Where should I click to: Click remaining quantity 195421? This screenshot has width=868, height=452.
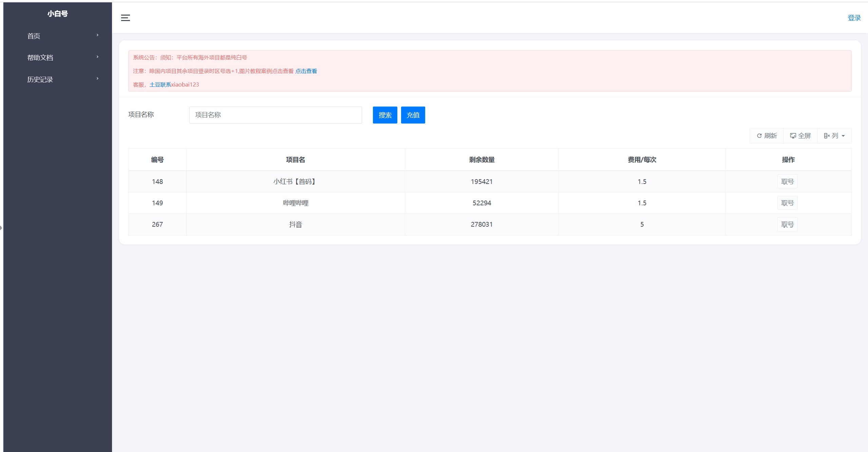point(482,182)
